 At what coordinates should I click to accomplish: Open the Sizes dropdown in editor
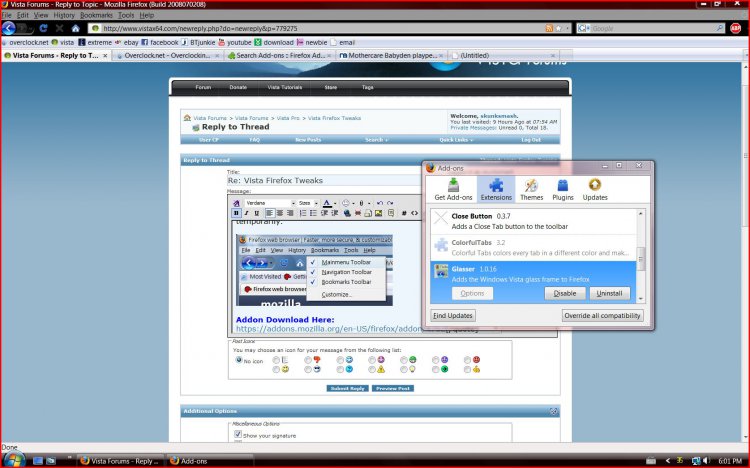coord(308,203)
